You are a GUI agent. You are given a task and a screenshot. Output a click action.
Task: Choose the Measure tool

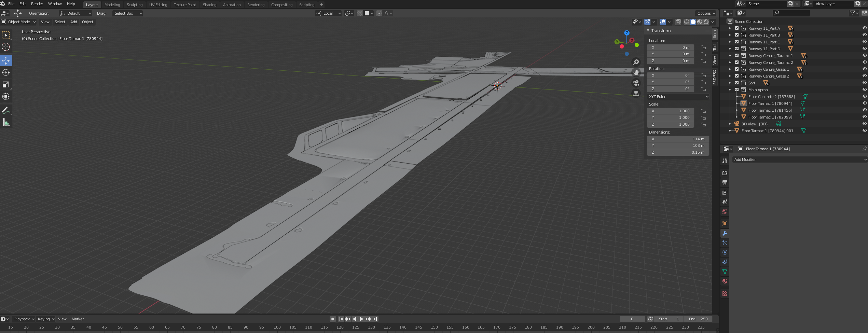pos(6,123)
